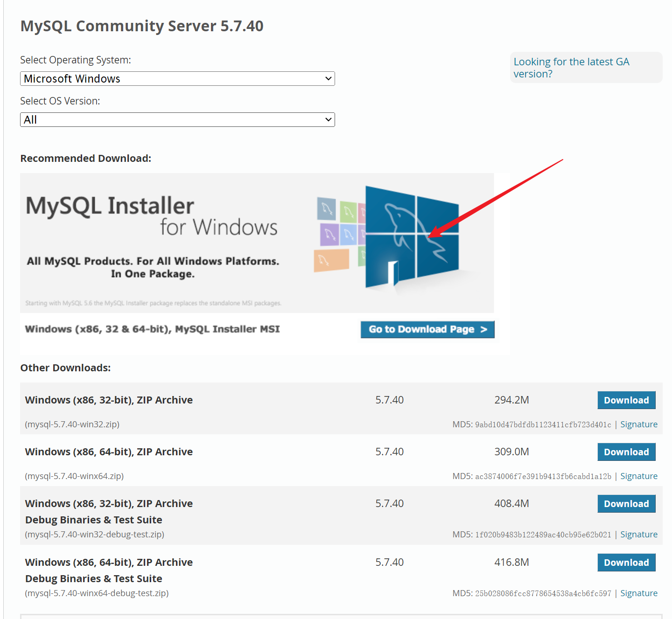Click the 'Other Downloads:' heading
Screen dimensions: 672x619
[65, 368]
